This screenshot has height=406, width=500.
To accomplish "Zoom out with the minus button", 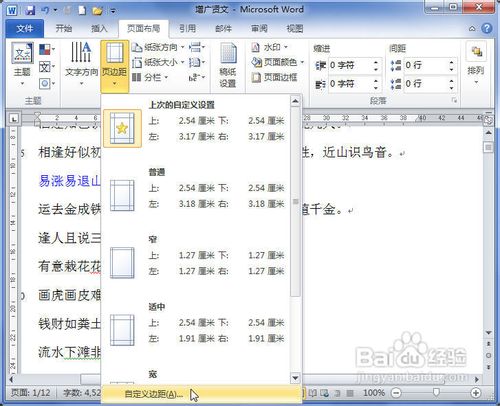I will pos(396,393).
